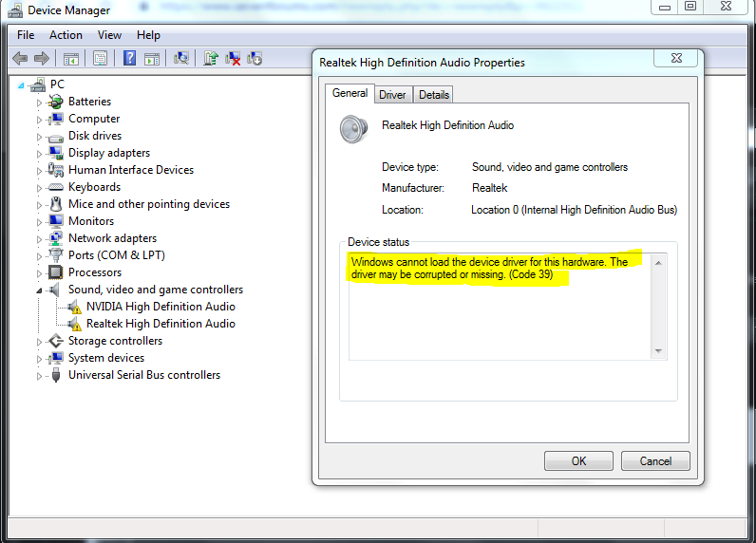
Task: Click the device status scrollbar down arrow
Action: [658, 351]
